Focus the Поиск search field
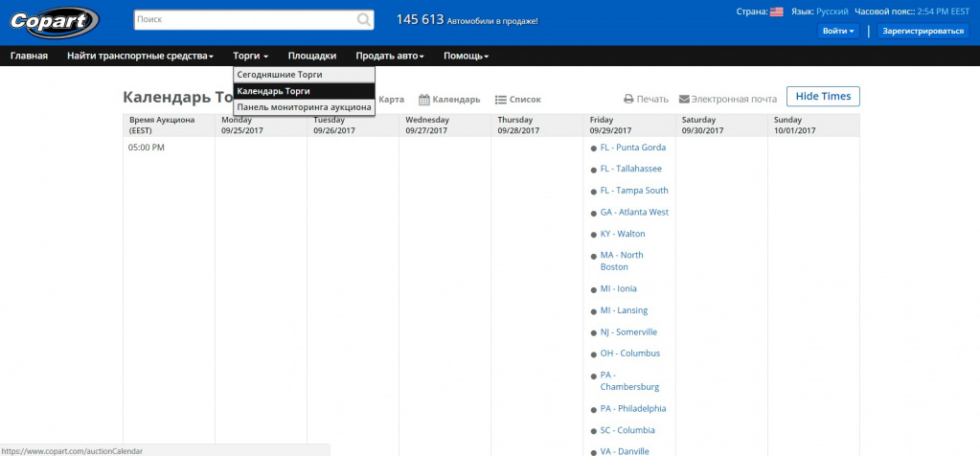 [x=254, y=20]
